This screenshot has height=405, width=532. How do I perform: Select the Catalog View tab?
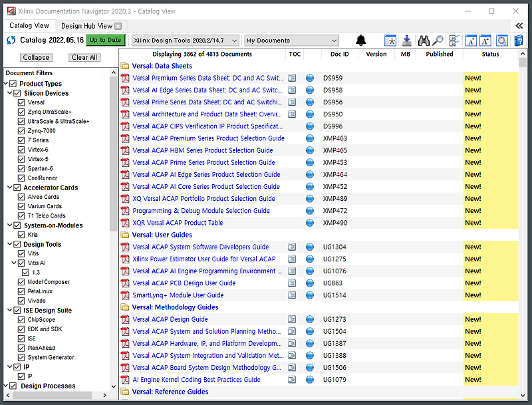[29, 25]
